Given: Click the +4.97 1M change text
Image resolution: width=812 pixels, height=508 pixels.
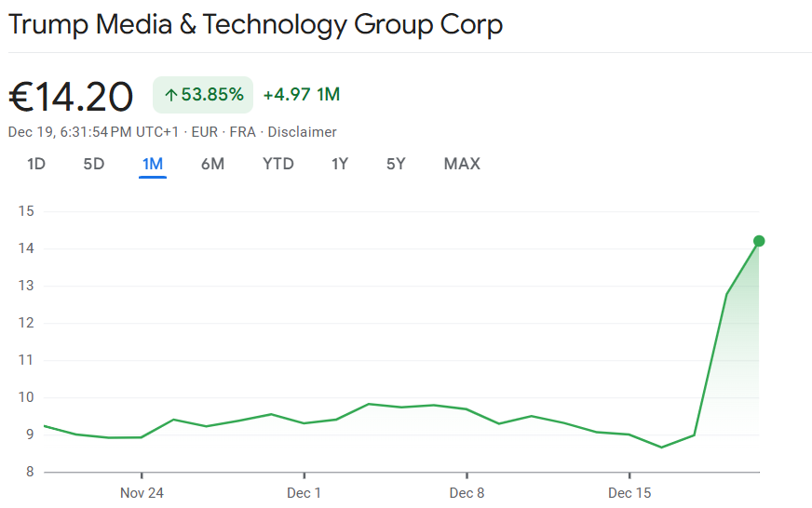Looking at the screenshot, I should coord(301,95).
